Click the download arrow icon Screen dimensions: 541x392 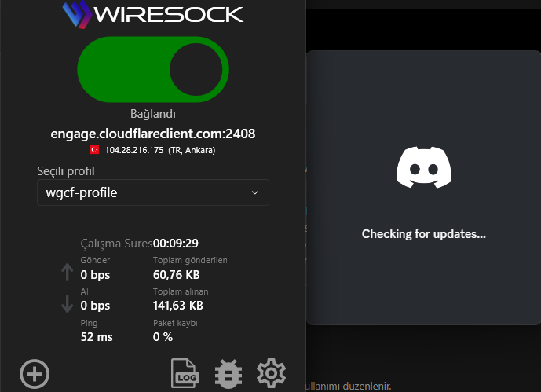pyautogui.click(x=67, y=304)
